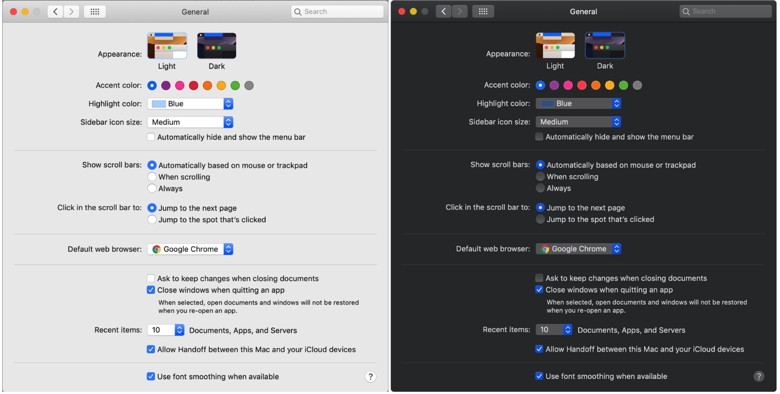Click help question mark in light window
The height and width of the screenshot is (394, 780).
(x=370, y=377)
